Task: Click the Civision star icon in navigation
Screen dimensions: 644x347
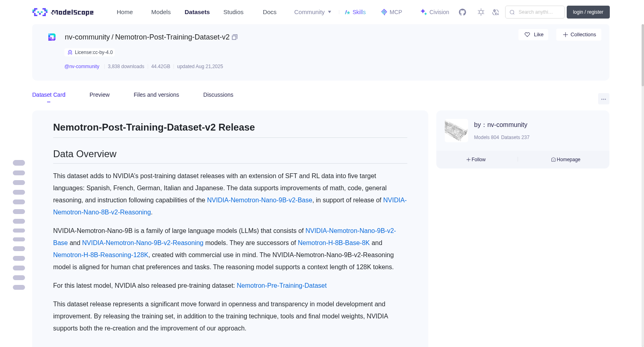Action: coord(423,12)
